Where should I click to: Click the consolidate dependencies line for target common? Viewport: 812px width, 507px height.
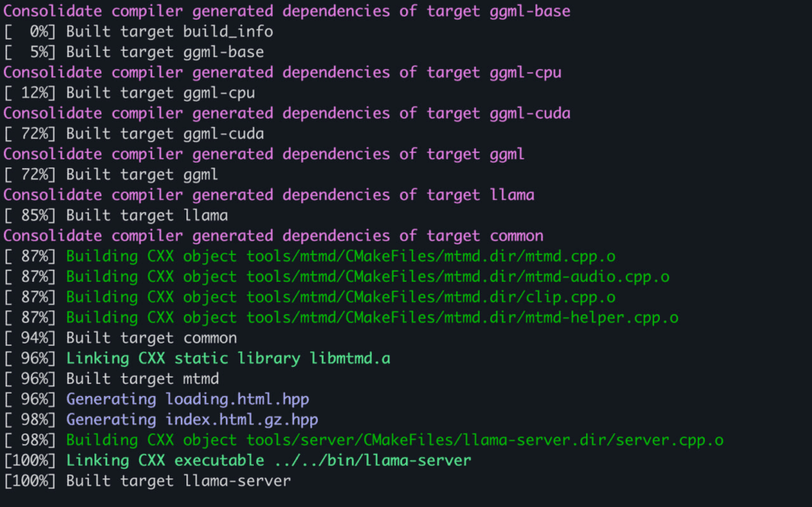[273, 236]
